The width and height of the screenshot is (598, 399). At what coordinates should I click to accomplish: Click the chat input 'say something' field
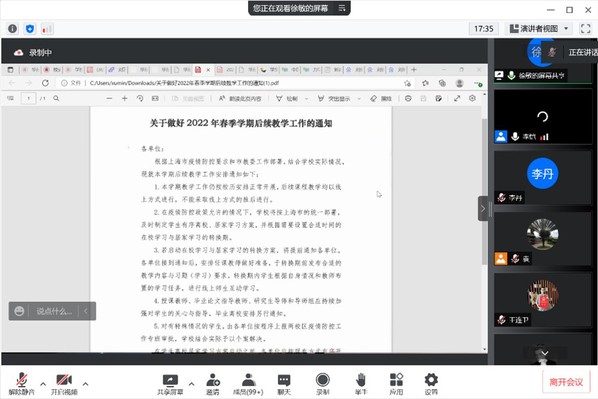click(x=54, y=311)
